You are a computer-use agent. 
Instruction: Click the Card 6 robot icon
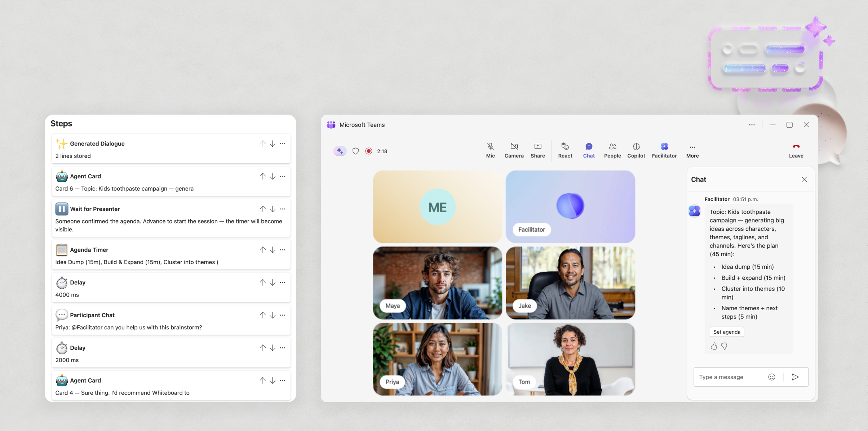click(62, 176)
